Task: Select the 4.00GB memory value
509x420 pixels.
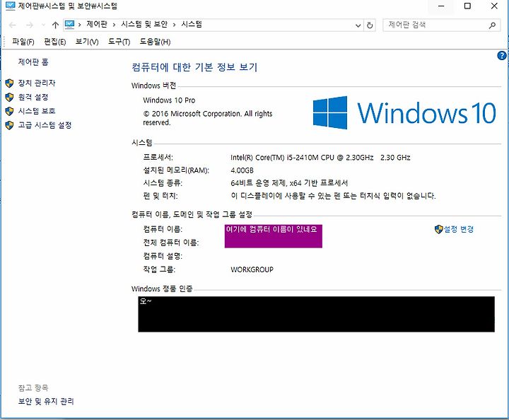Action: coord(242,170)
